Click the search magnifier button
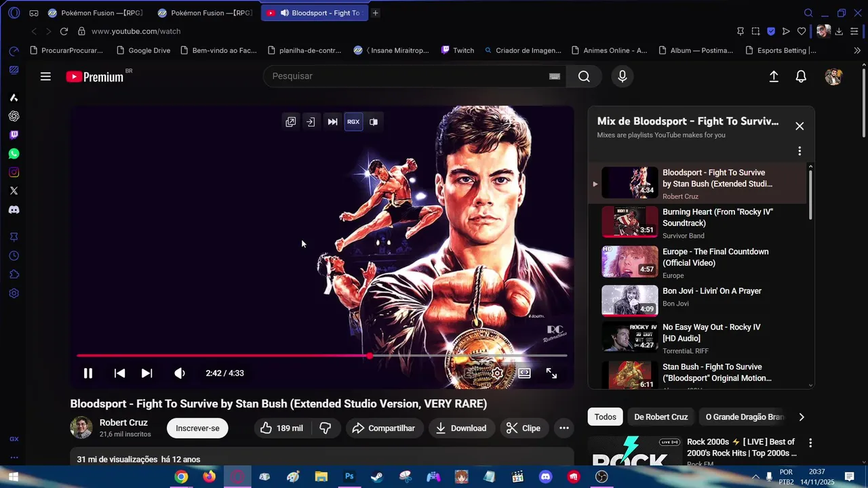Image resolution: width=868 pixels, height=488 pixels. pos(584,77)
